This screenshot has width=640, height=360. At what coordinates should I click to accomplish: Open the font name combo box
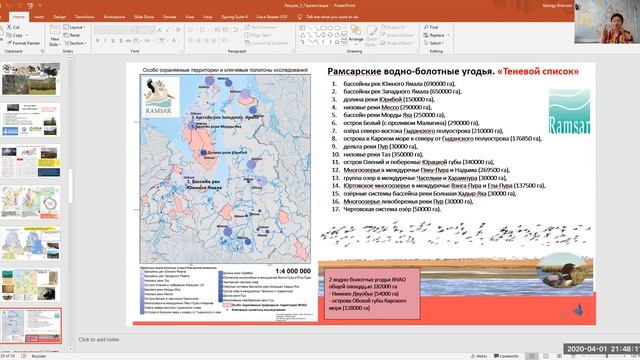[x=115, y=30]
